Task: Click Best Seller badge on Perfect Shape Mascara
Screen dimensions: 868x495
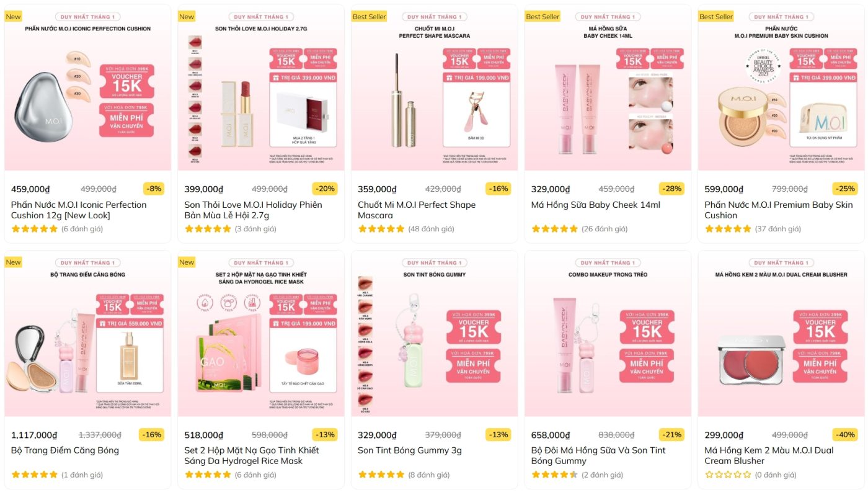Action: tap(369, 17)
